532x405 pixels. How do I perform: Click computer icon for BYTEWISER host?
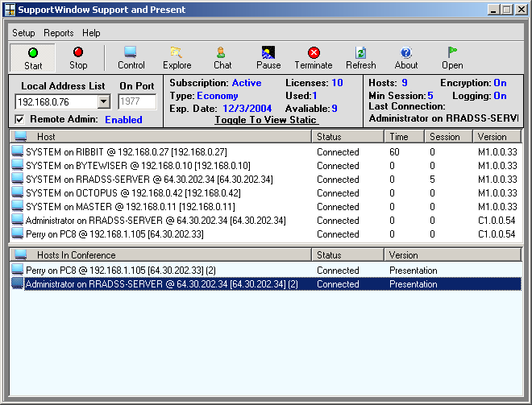coord(17,165)
